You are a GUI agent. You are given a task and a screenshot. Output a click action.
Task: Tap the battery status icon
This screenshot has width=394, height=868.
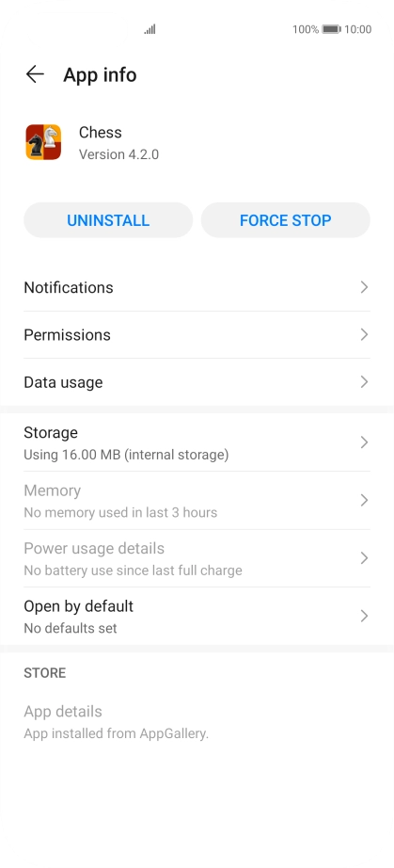(332, 29)
